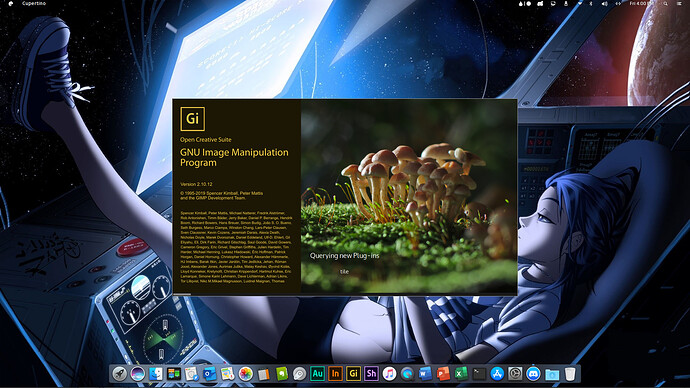Launch the orange In app icon
This screenshot has width=690, height=388.
coord(335,374)
